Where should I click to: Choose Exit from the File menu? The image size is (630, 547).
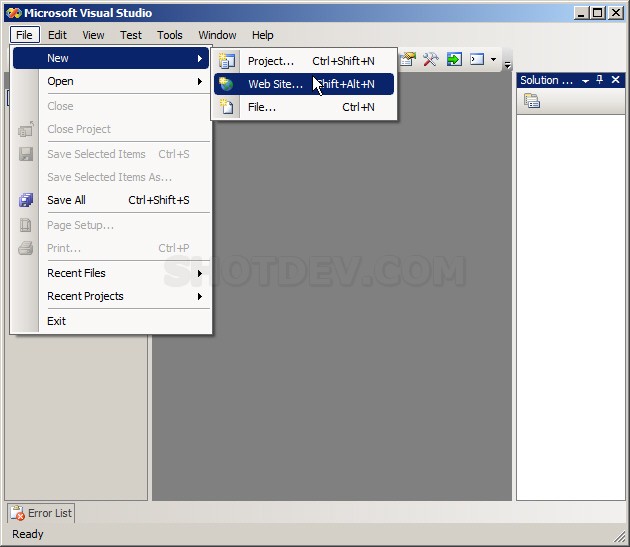tap(111, 321)
